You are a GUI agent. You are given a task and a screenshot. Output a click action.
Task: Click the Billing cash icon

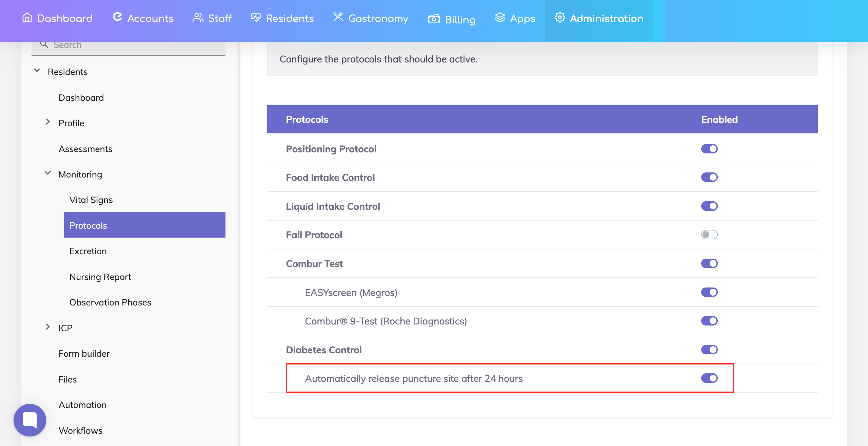point(434,18)
